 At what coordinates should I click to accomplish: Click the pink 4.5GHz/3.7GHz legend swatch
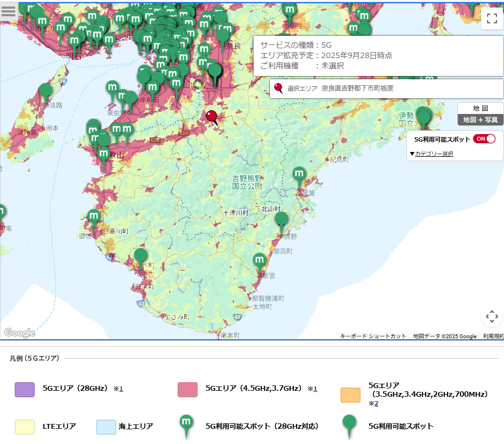click(x=187, y=389)
